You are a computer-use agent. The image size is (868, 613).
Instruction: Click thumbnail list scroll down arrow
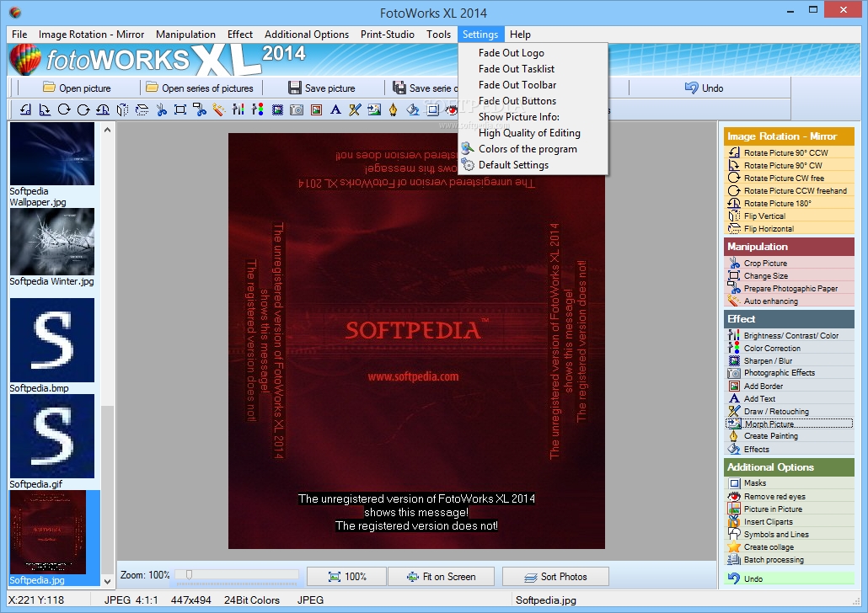[x=107, y=581]
